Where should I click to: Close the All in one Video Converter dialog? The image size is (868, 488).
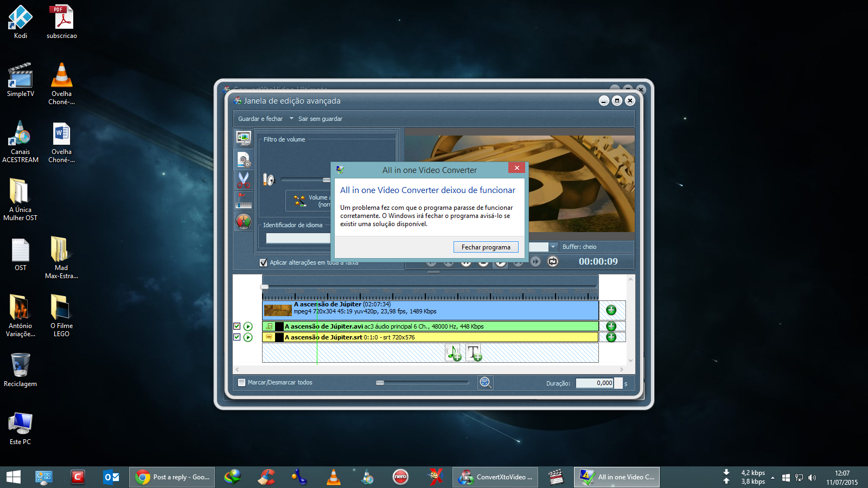tap(517, 168)
